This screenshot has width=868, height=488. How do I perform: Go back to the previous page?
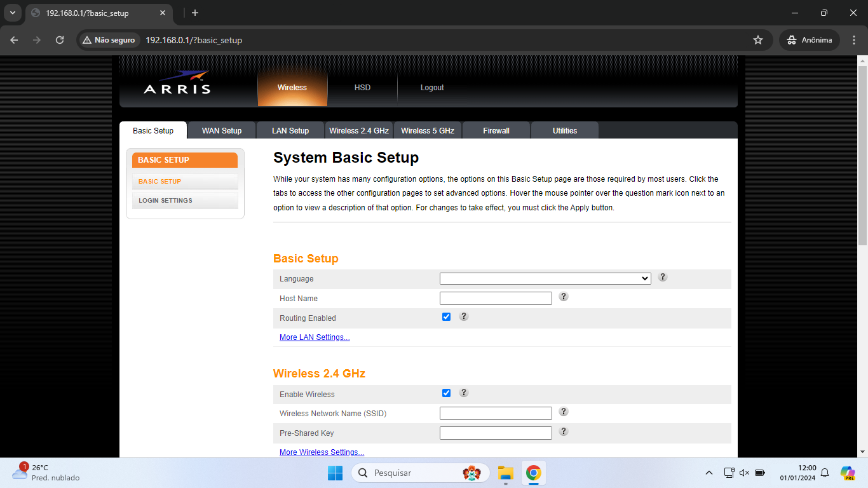(x=15, y=40)
